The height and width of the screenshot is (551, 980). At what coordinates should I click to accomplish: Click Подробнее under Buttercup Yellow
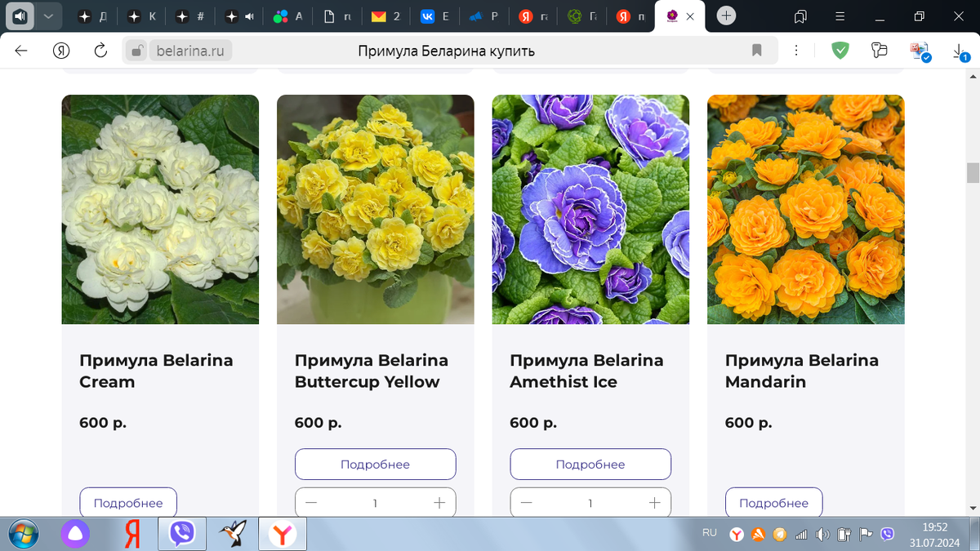(x=376, y=464)
